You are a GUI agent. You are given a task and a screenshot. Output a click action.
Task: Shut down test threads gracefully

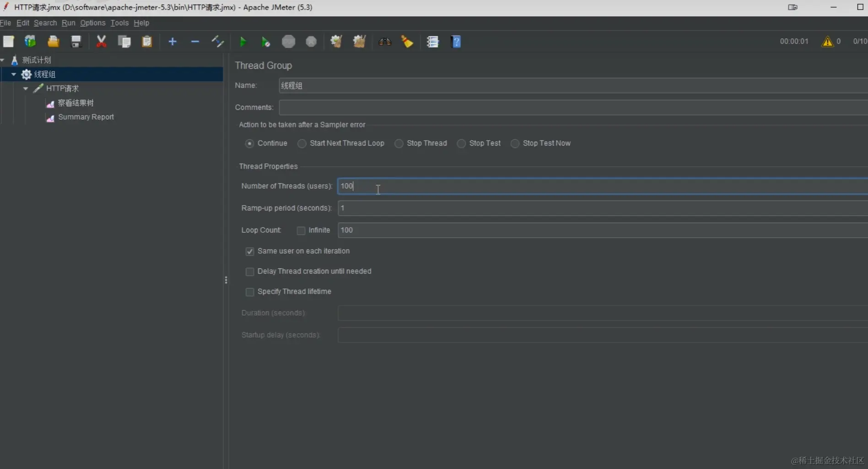pyautogui.click(x=311, y=42)
